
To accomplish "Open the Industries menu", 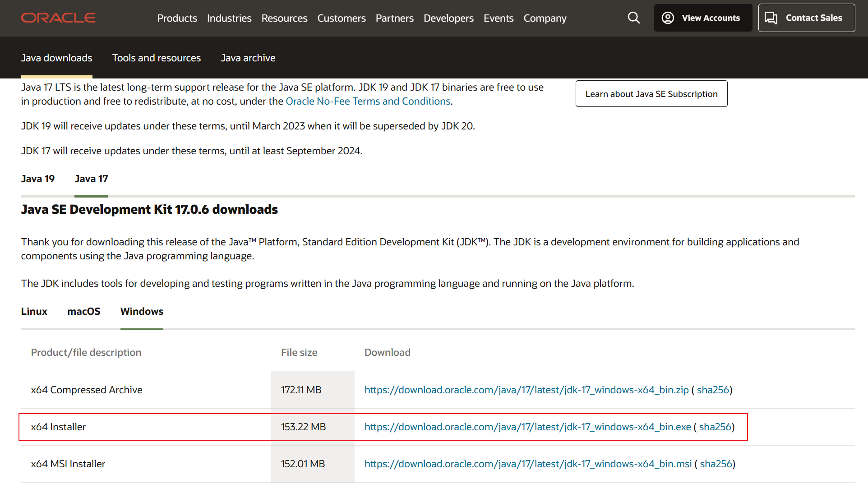I will (229, 18).
